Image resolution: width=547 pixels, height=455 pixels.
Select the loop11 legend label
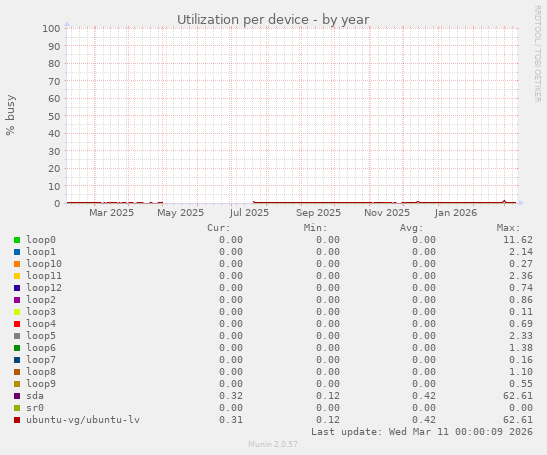pos(44,276)
